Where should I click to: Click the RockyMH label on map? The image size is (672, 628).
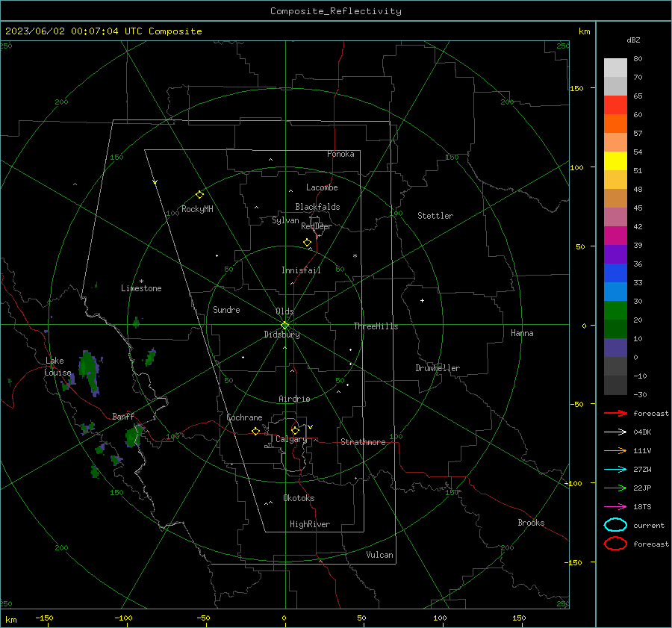point(197,209)
